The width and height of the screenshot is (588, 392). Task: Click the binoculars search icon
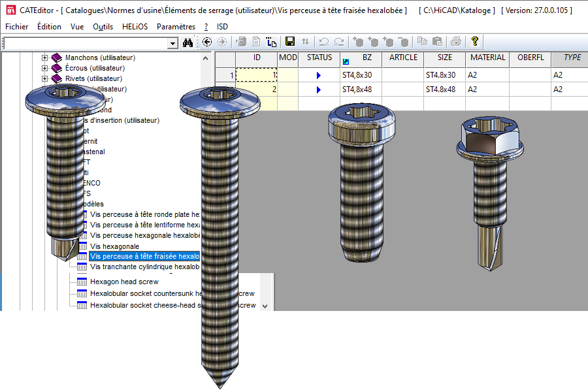(x=188, y=42)
